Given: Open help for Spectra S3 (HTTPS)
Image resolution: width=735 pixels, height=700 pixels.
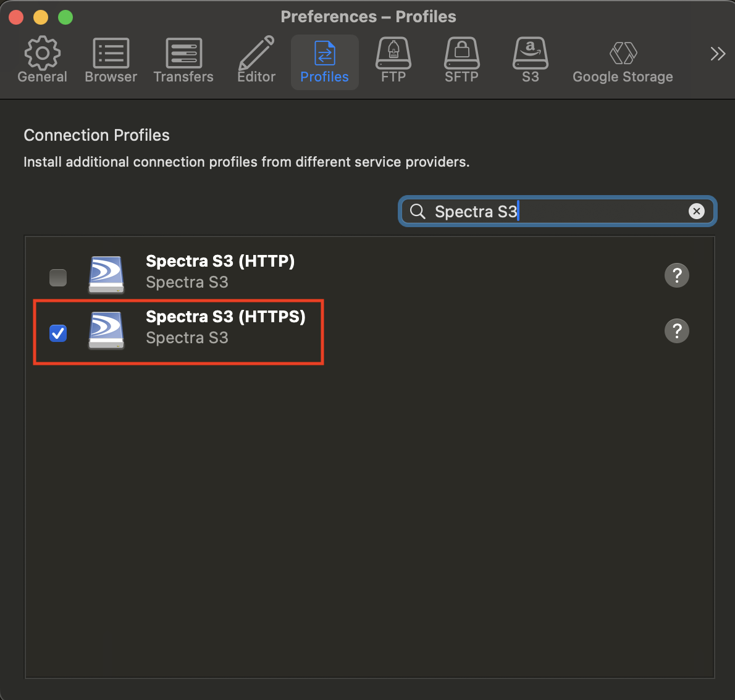Looking at the screenshot, I should [x=676, y=331].
